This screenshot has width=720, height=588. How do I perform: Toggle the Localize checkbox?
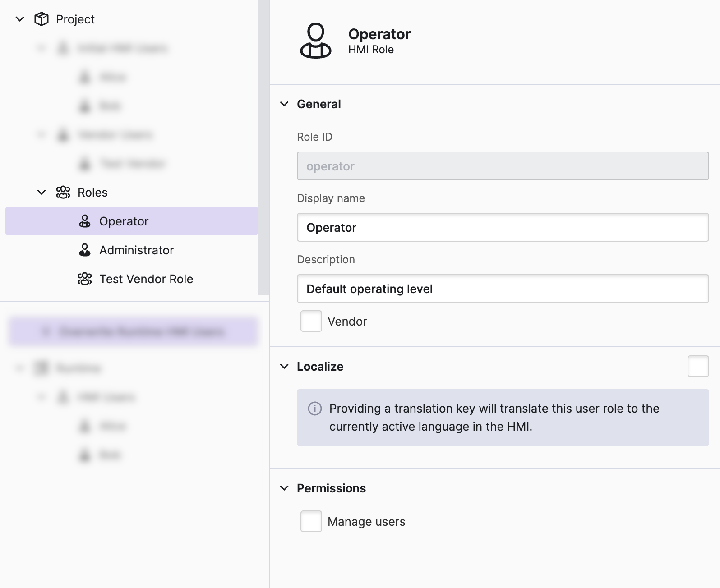pyautogui.click(x=698, y=366)
